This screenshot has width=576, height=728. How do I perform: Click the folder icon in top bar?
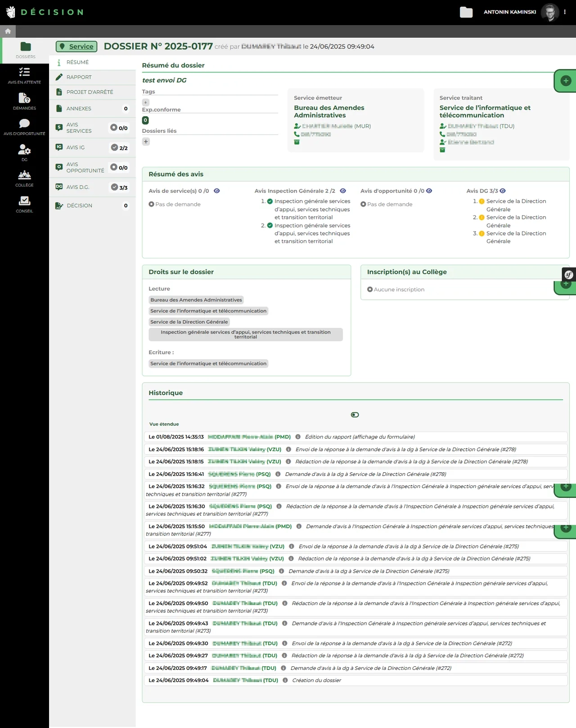tap(466, 12)
